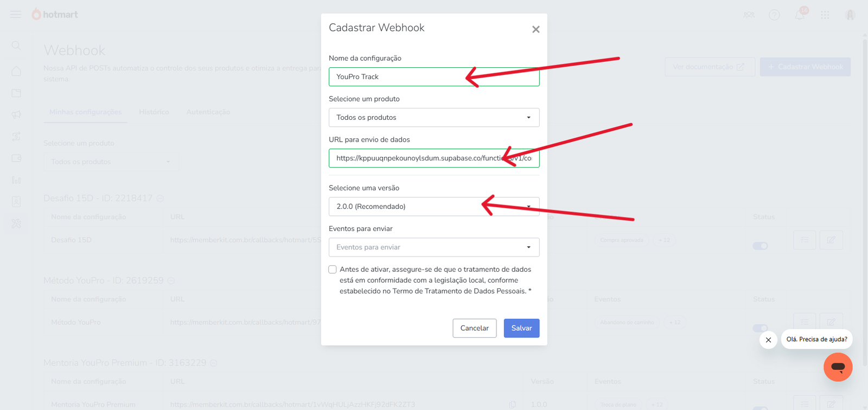This screenshot has height=410, width=868.
Task: Click the '1.0.0' version cell
Action: (539, 405)
